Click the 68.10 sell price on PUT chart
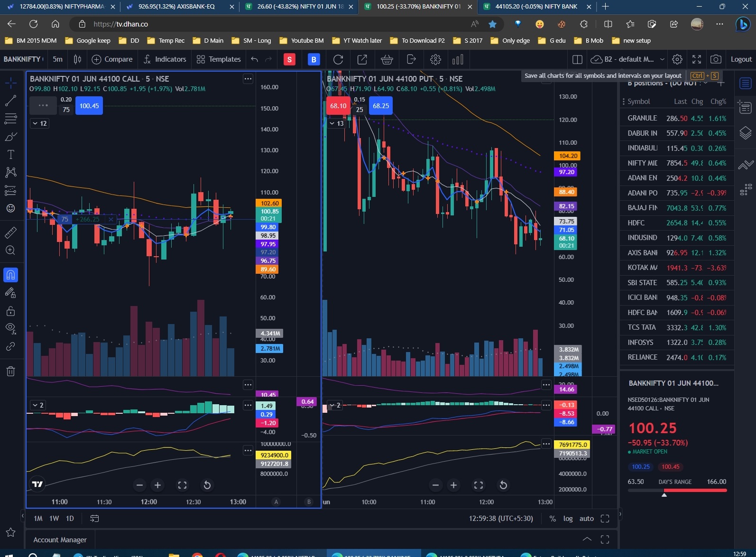The height and width of the screenshot is (557, 756). pyautogui.click(x=338, y=106)
